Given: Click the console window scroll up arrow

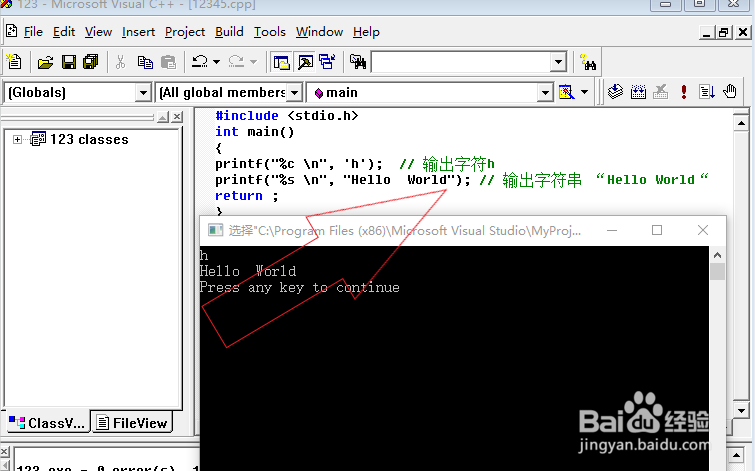Looking at the screenshot, I should click(x=717, y=255).
